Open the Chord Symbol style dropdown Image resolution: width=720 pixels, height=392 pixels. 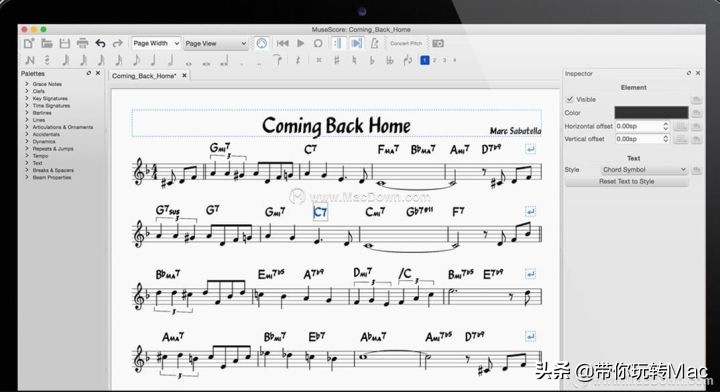644,169
